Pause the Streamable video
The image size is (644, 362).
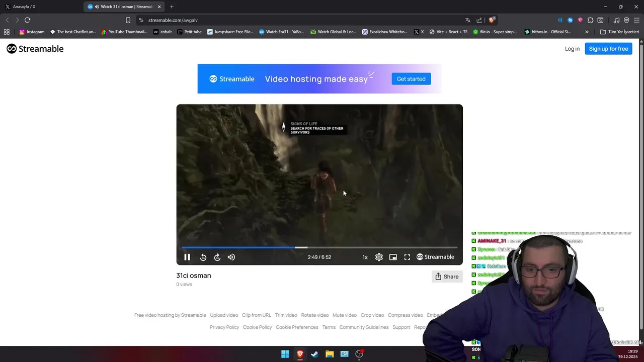(187, 257)
